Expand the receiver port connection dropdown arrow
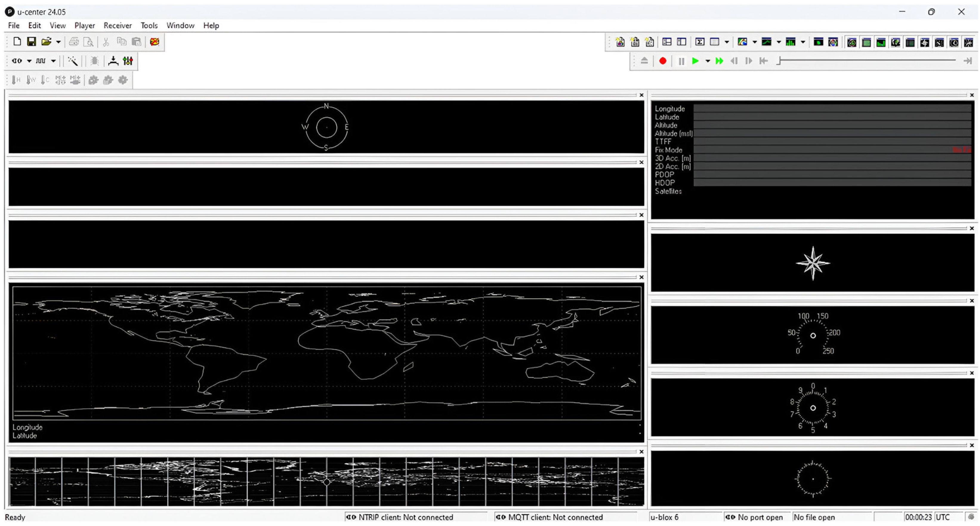 pyautogui.click(x=29, y=61)
